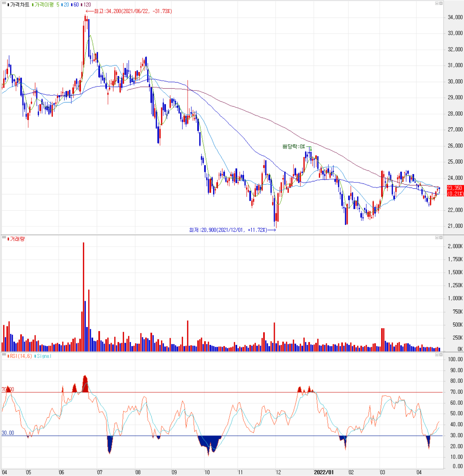
Task: Close the 거래량 volume pane
Action: coord(441,237)
